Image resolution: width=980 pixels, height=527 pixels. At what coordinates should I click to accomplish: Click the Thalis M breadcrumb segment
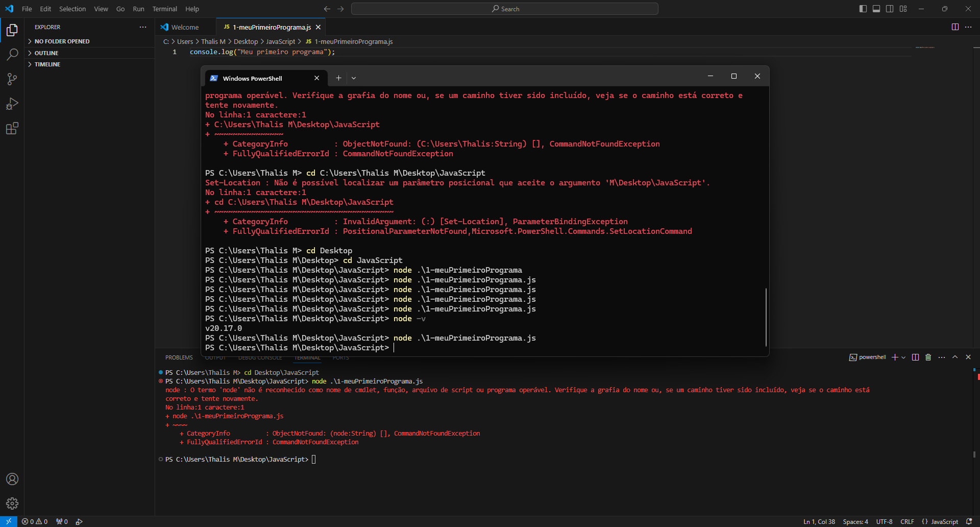click(x=213, y=42)
